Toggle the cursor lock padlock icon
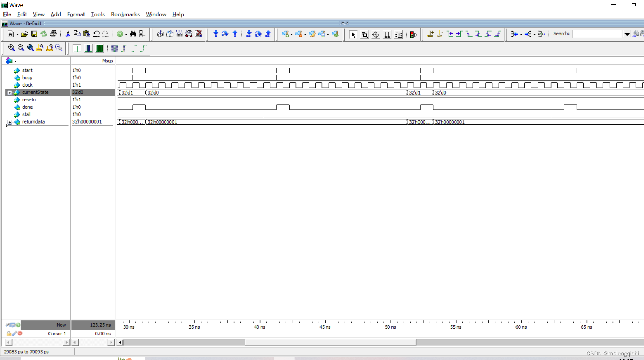This screenshot has width=644, height=360. [x=9, y=334]
